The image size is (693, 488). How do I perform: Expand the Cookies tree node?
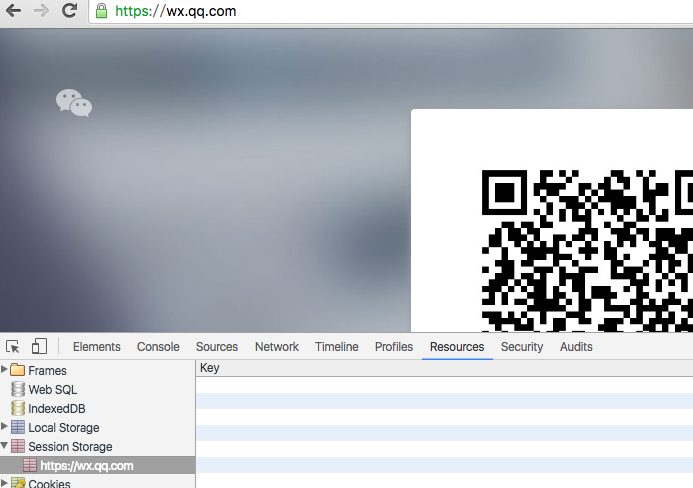pos(4,482)
